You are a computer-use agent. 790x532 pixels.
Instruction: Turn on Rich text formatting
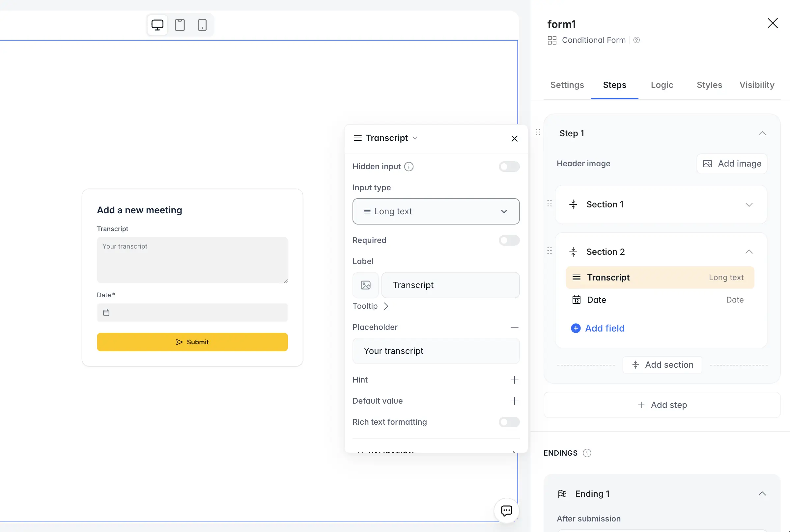(509, 422)
